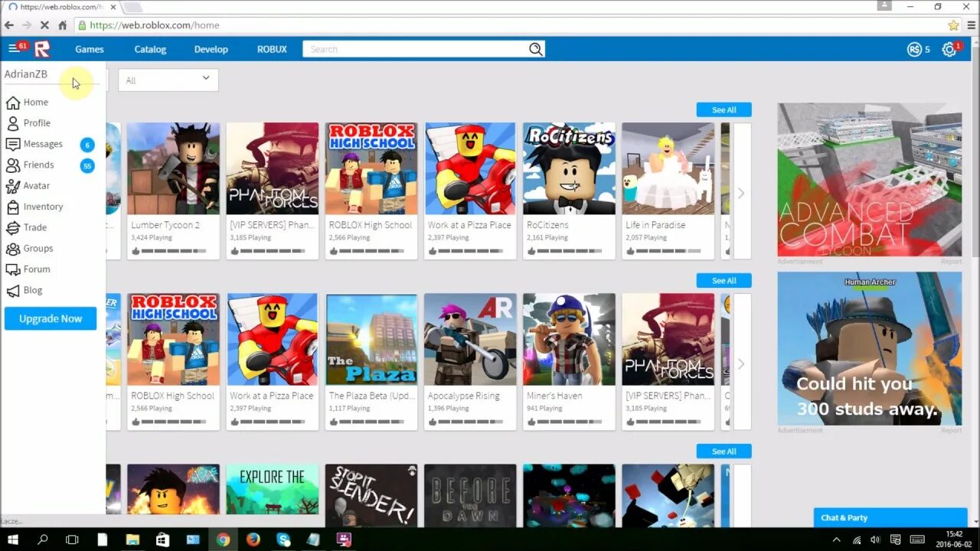
Task: Open Windows Start menu
Action: [x=14, y=540]
